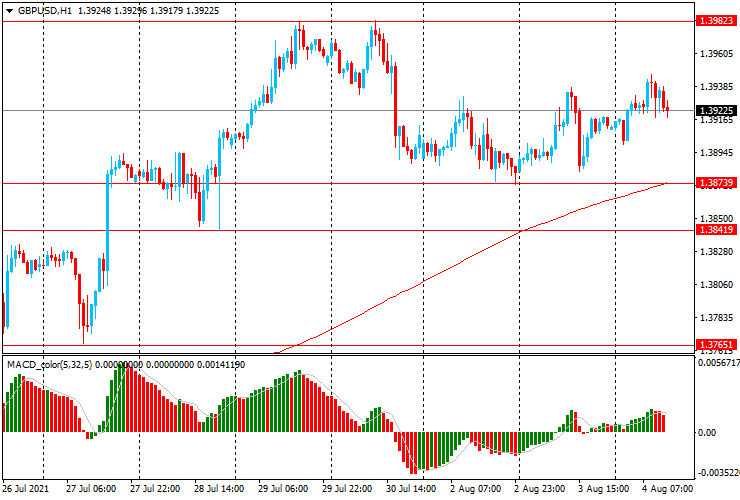Click the 30 Jul 14:00 time label
740x500 pixels.
[x=411, y=489]
